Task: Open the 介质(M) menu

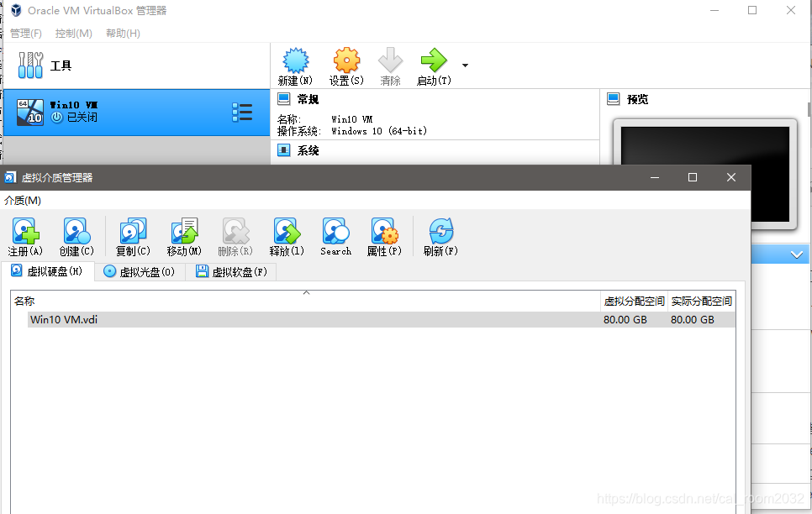Action: (x=23, y=201)
